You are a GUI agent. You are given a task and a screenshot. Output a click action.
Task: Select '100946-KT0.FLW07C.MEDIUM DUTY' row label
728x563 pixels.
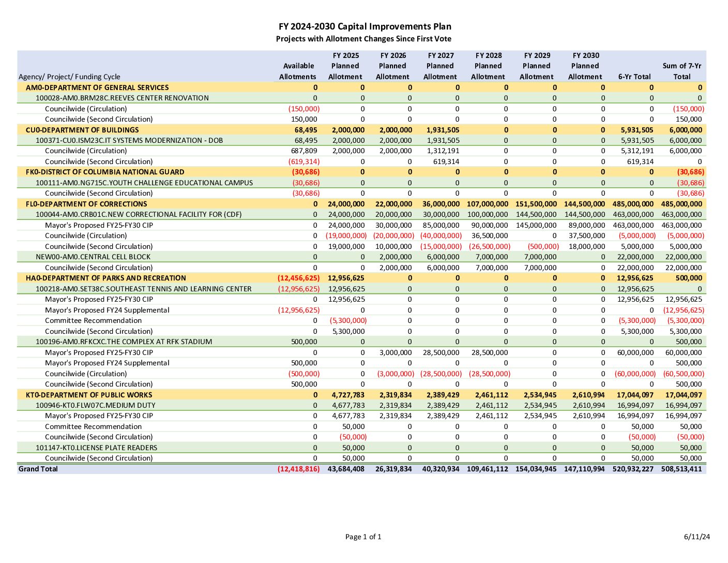[96, 405]
